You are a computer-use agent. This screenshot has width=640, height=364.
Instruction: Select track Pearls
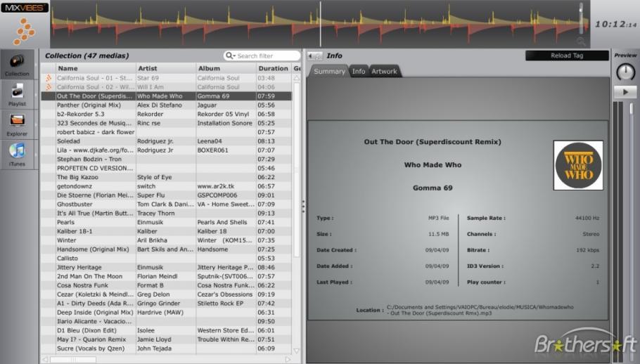pos(167,222)
